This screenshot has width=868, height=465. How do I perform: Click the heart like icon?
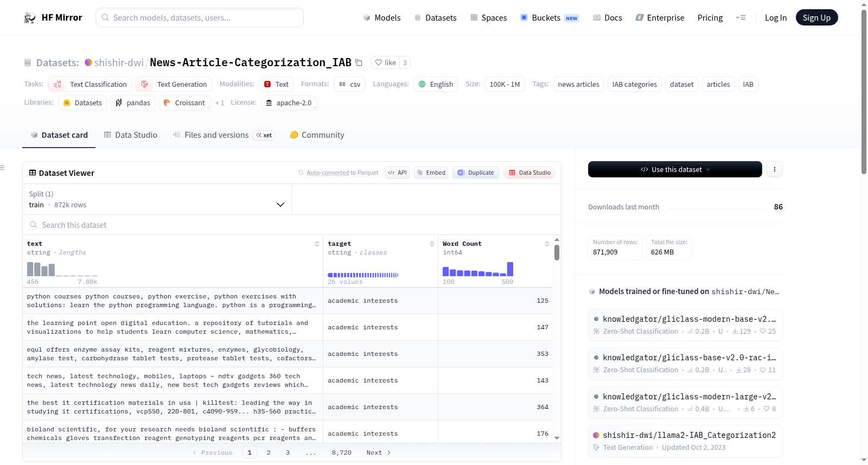[379, 62]
